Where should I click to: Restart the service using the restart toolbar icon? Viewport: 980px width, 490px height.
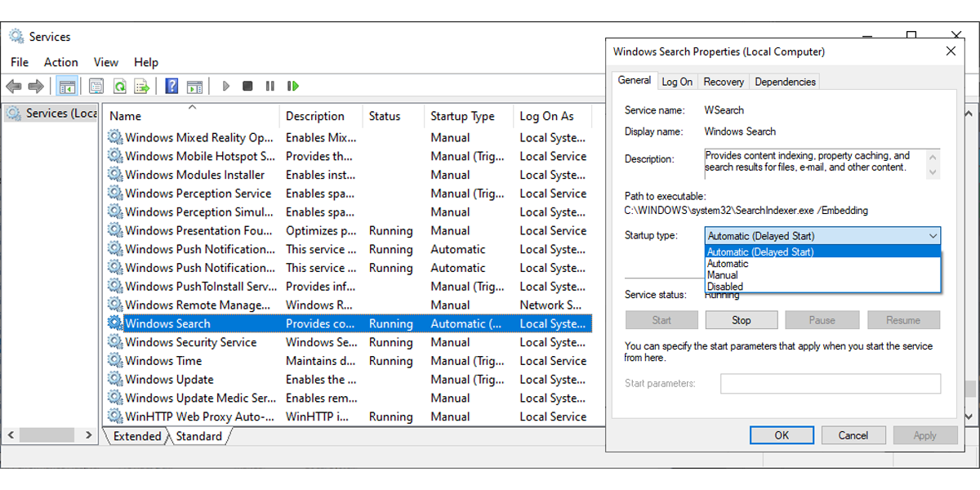click(x=292, y=86)
